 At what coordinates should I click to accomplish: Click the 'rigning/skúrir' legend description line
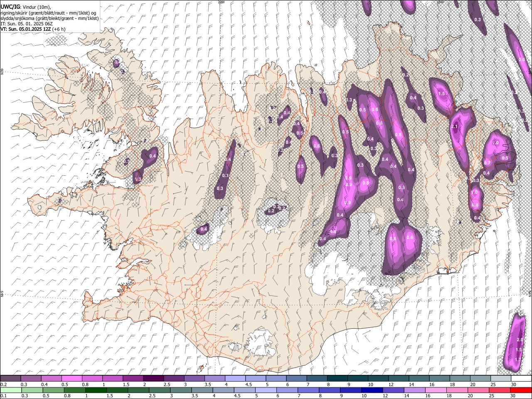(x=48, y=13)
